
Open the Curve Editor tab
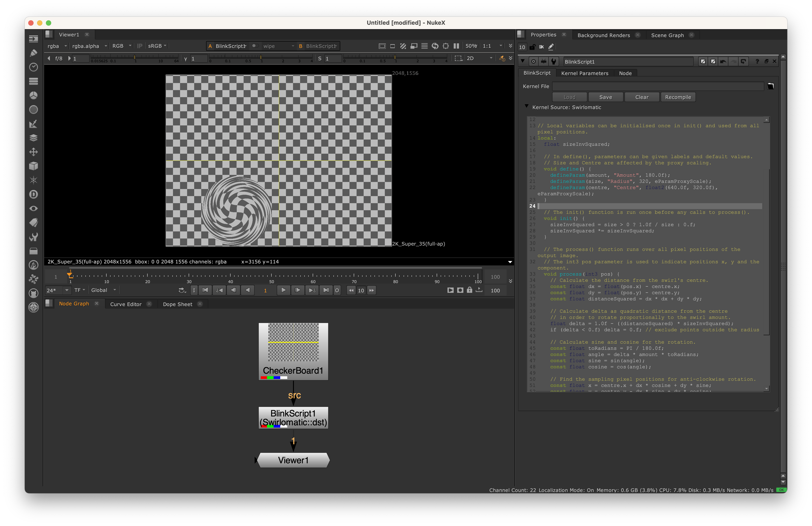click(126, 304)
